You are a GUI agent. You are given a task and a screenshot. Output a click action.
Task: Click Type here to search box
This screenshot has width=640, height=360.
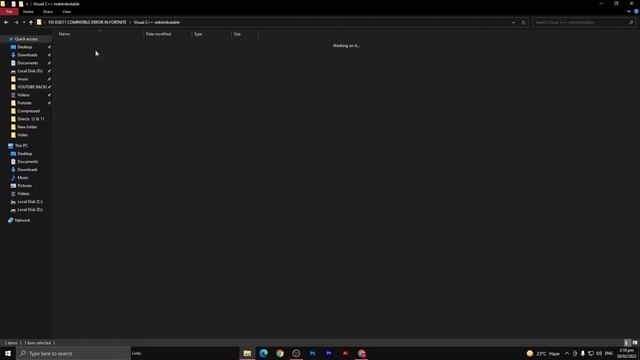pos(73,353)
